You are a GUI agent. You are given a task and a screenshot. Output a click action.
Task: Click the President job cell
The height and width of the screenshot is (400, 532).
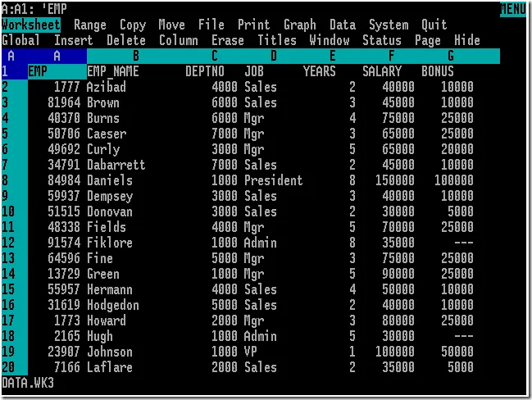point(274,180)
